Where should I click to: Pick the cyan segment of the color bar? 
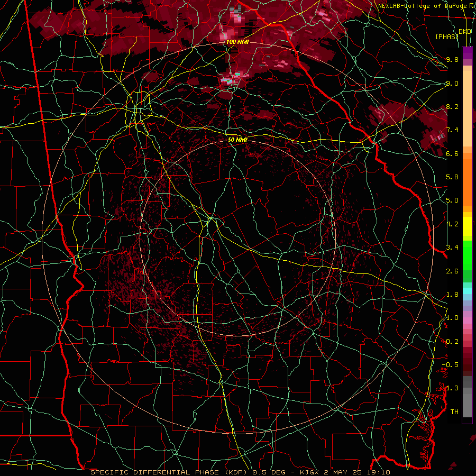[467, 291]
